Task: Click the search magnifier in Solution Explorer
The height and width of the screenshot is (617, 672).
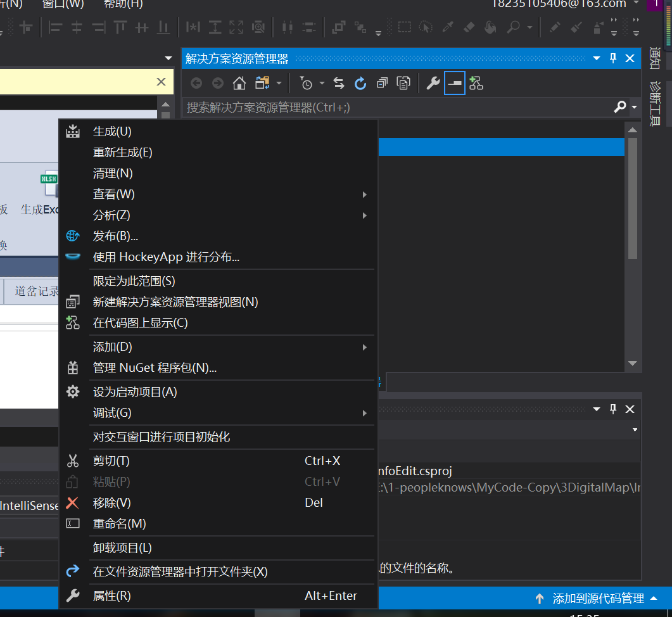Action: (619, 107)
